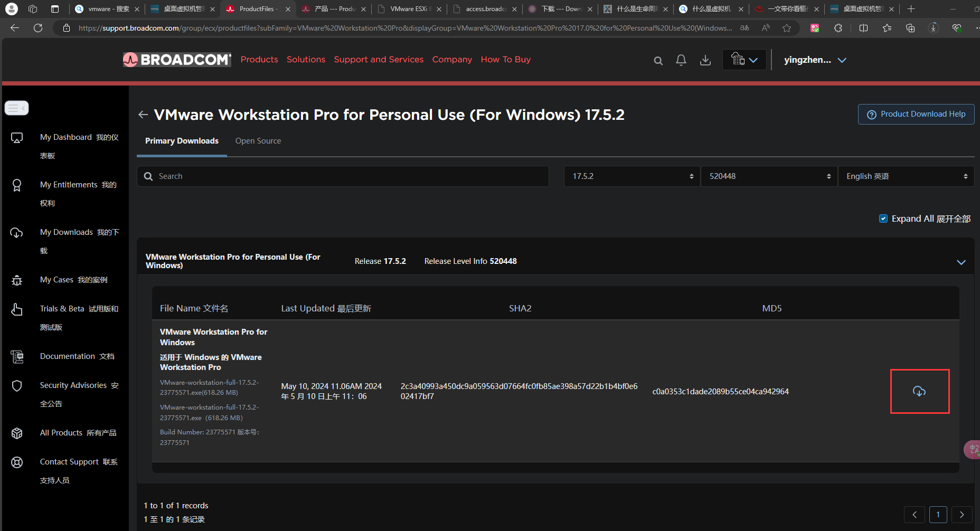Close the ProductFiles browser tab
Screen dimensions: 980x531
288,9
